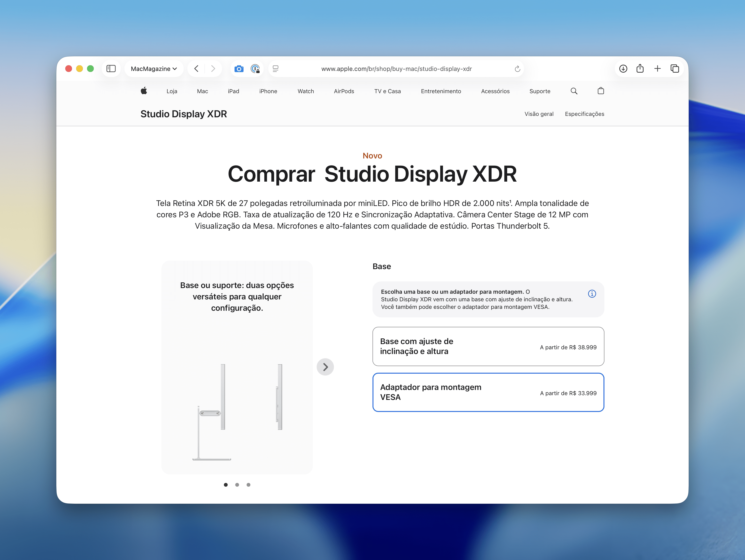This screenshot has width=745, height=560.
Task: Open the Mac menu item
Action: coord(202,91)
